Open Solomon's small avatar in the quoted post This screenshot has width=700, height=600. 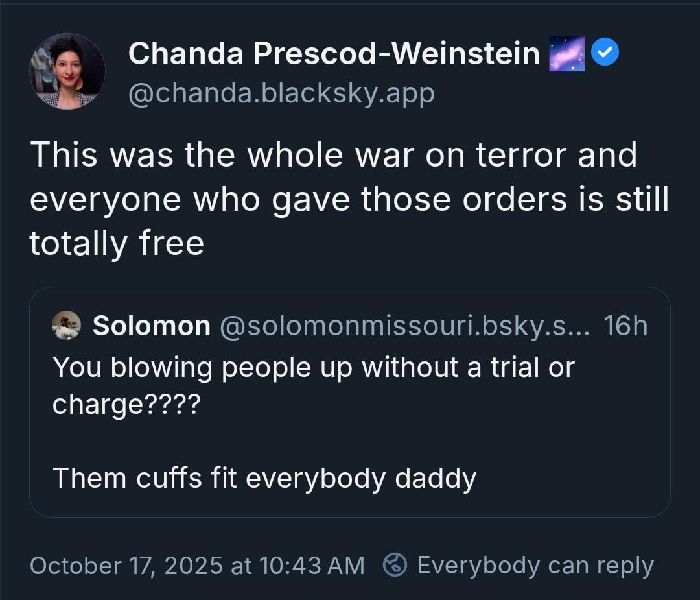[x=66, y=325]
